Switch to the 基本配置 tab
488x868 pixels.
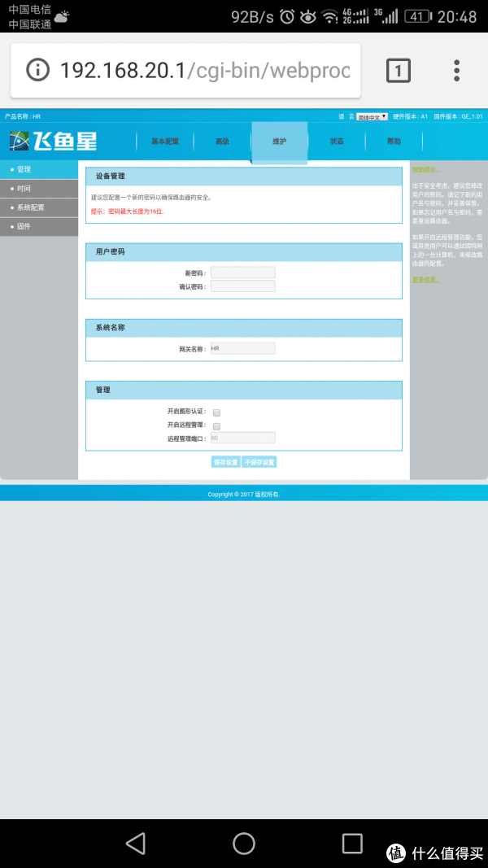[164, 142]
